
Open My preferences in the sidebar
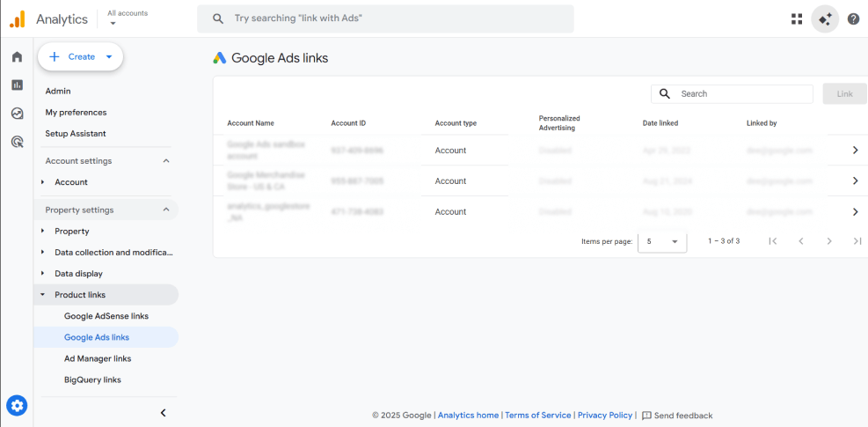[x=76, y=112]
